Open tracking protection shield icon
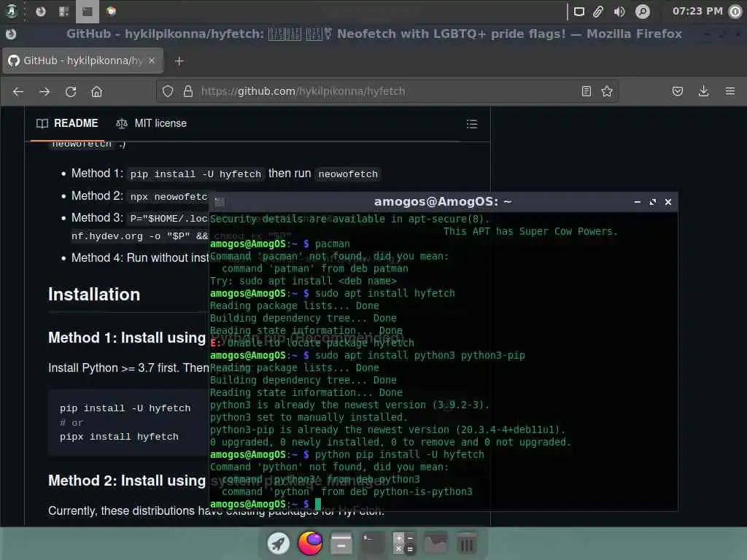 coord(168,91)
